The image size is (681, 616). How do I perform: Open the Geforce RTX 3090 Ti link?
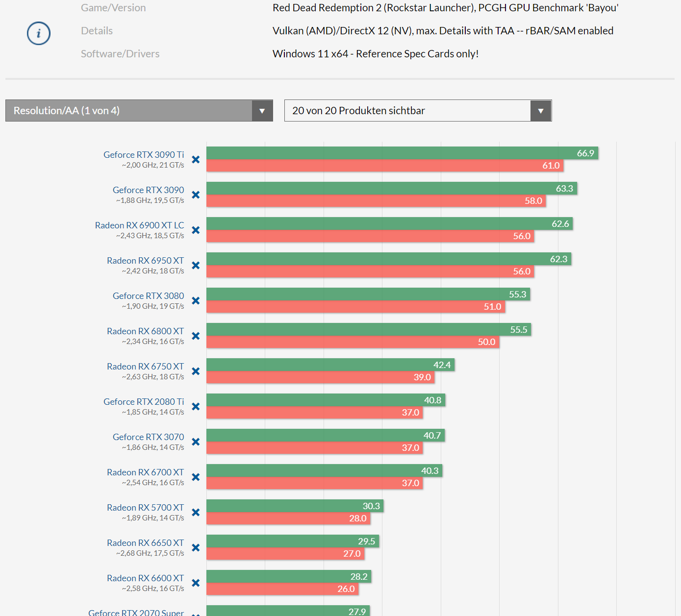click(144, 155)
